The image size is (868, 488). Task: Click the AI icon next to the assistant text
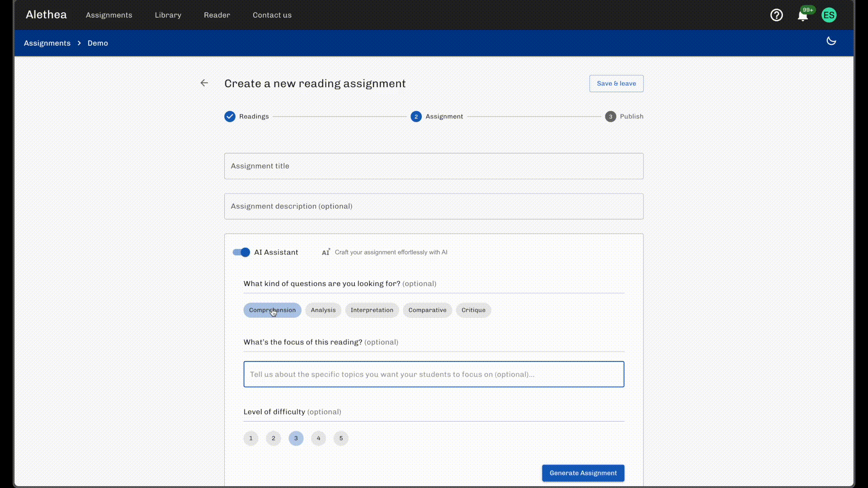click(325, 252)
